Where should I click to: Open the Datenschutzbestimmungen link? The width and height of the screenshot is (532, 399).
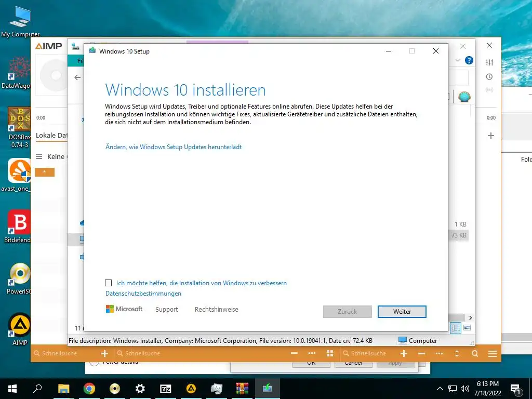coord(143,294)
